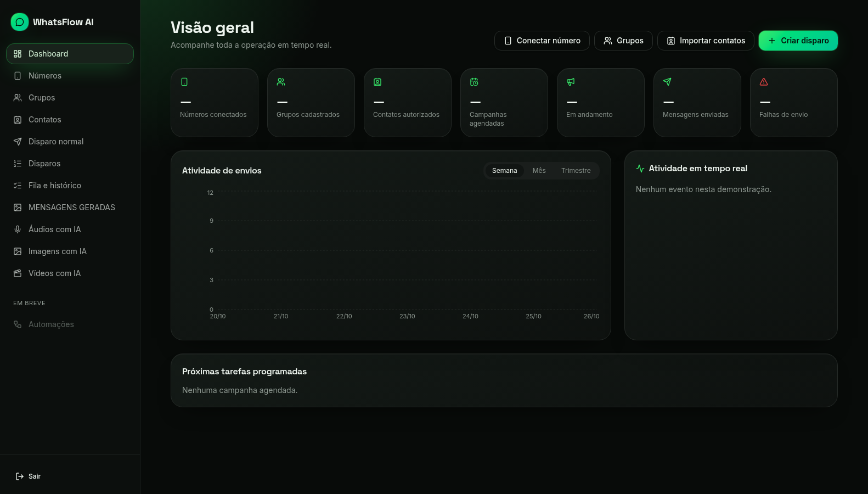The image size is (868, 494).
Task: Click the Automações coming-soon item
Action: (x=70, y=324)
